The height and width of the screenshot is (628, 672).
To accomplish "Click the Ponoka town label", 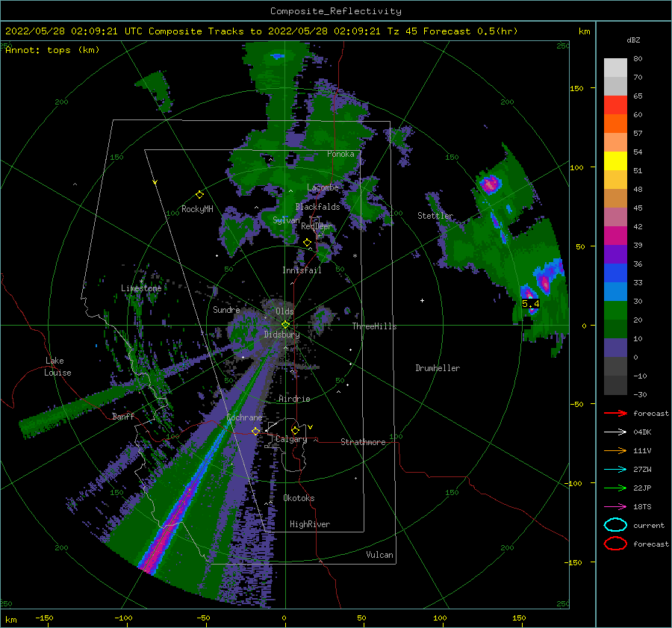I will tap(340, 154).
